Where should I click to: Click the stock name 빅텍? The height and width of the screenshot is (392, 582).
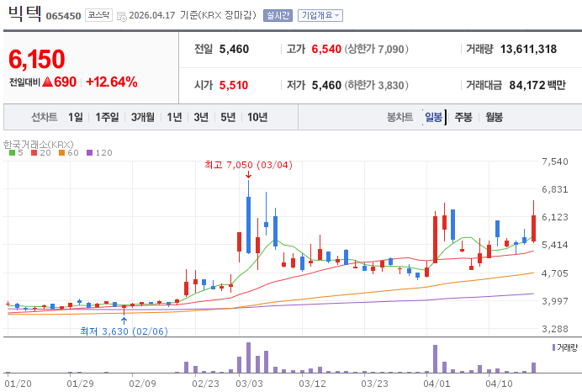pos(24,13)
